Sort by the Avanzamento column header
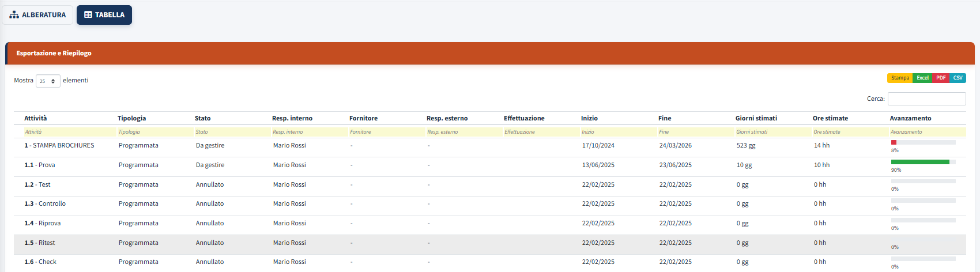This screenshot has height=272, width=980. pos(910,118)
